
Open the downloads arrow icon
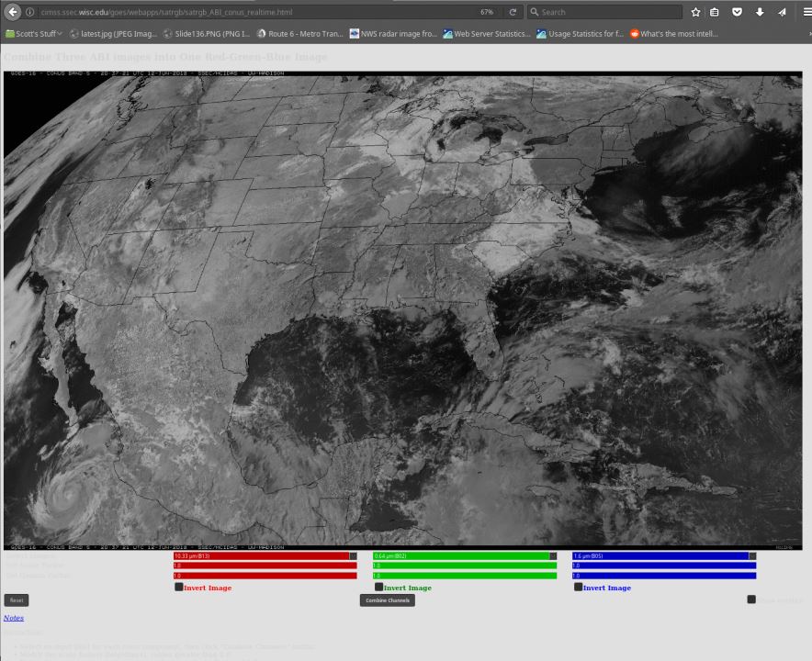coord(760,12)
